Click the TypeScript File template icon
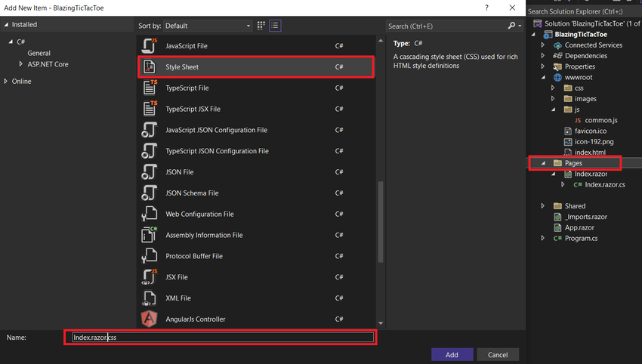The image size is (642, 364). coord(150,88)
